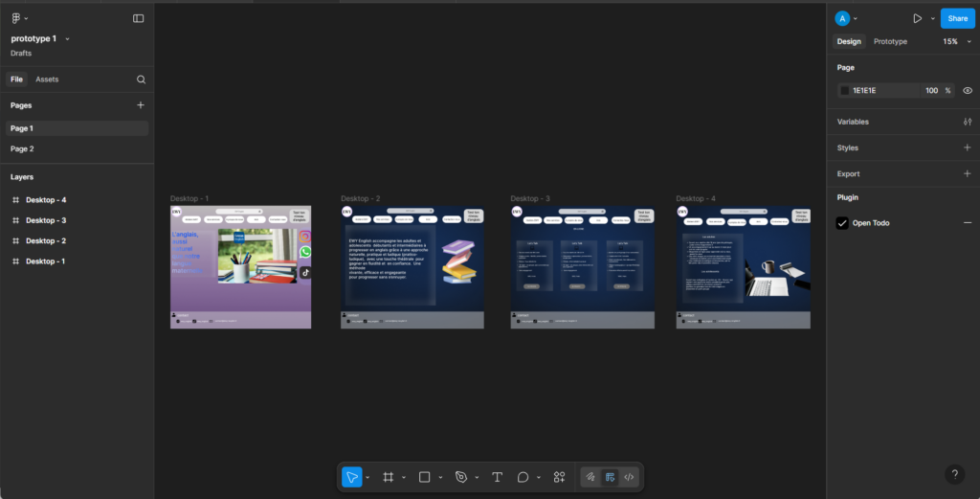
Task: Switch to the Prototype tab
Action: (x=890, y=42)
